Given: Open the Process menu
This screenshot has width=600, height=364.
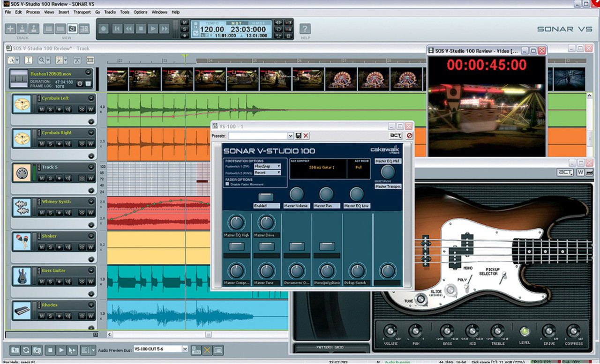Looking at the screenshot, I should pyautogui.click(x=33, y=12).
